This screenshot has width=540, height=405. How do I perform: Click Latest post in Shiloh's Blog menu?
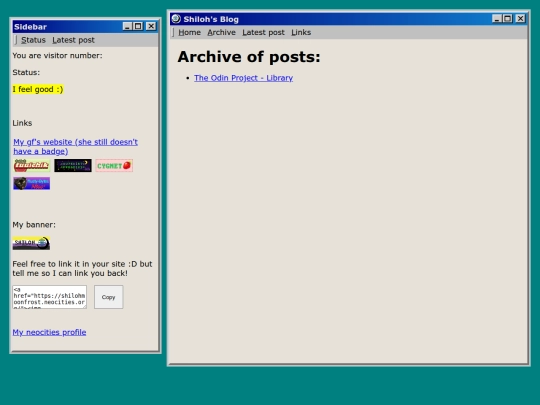[x=263, y=32]
